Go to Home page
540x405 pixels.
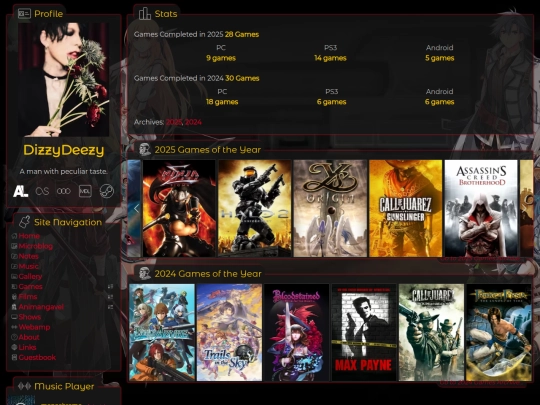tap(29, 236)
